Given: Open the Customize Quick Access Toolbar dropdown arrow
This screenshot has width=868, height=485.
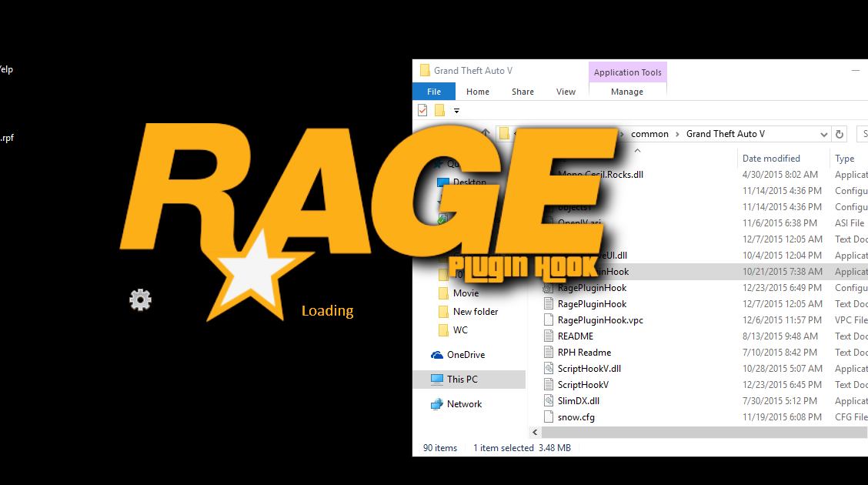Looking at the screenshot, I should click(456, 111).
